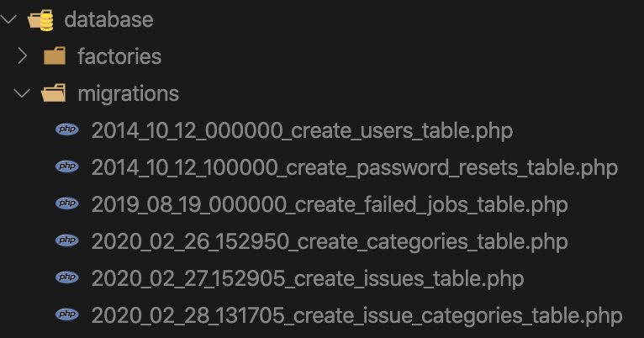The height and width of the screenshot is (338, 644).
Task: Click PHP icon beside create_users_table file
Action: pos(67,129)
